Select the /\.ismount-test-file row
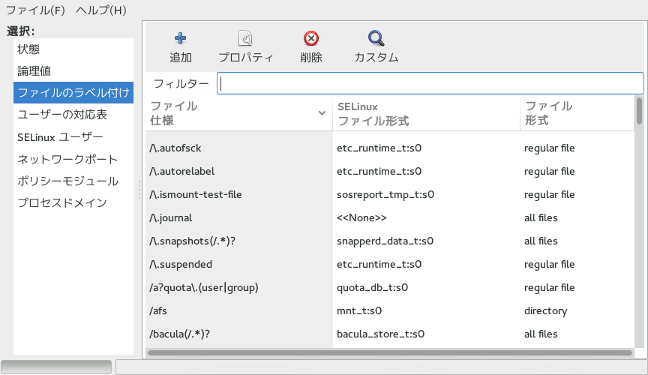The image size is (648, 375). [390, 194]
